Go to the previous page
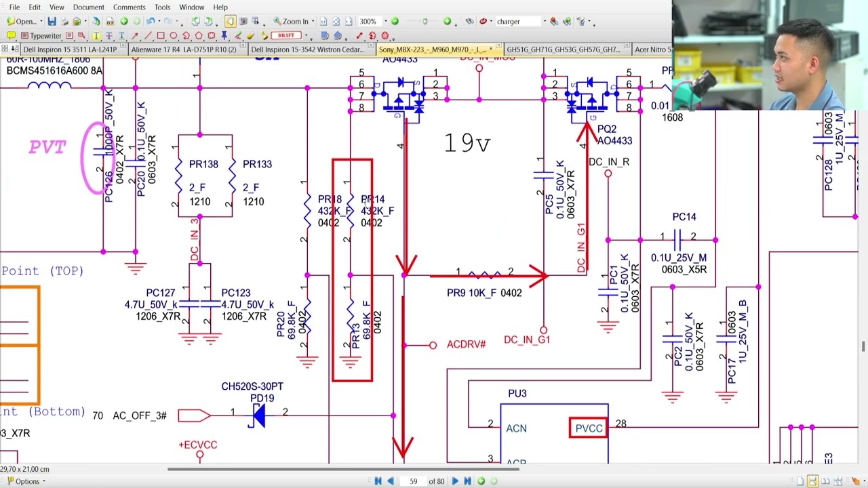Viewport: 868px width, 488px height. (x=390, y=481)
